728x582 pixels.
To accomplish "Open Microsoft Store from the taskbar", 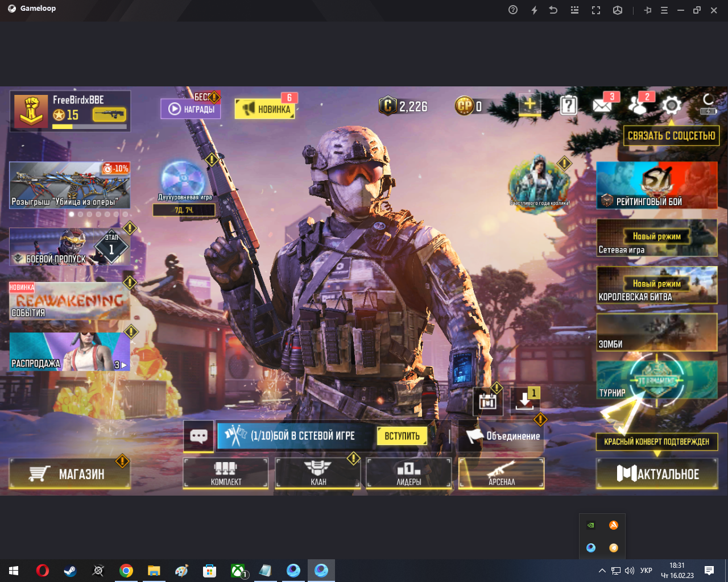I will click(x=209, y=571).
